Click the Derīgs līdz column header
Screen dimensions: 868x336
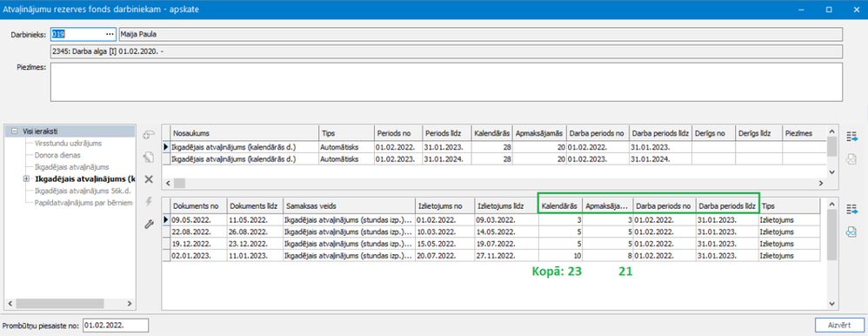point(758,134)
